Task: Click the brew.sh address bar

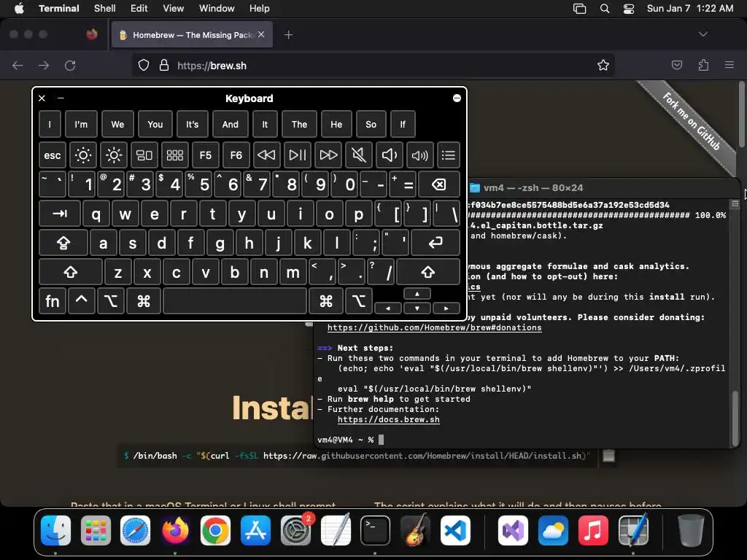Action: [x=373, y=65]
